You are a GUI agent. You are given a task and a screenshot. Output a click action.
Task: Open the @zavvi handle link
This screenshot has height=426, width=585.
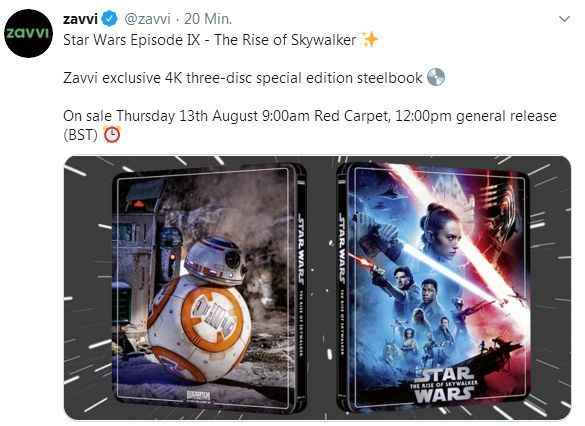(x=147, y=19)
